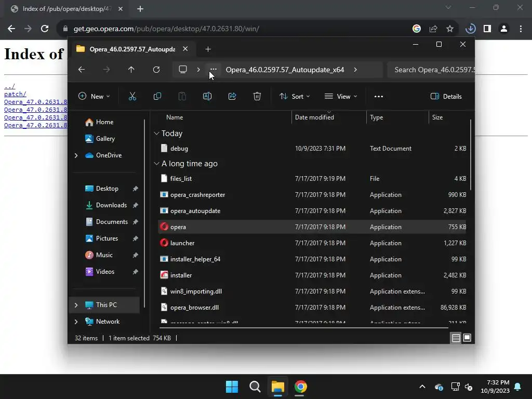
Task: Click the Type column header
Action: pos(376,117)
